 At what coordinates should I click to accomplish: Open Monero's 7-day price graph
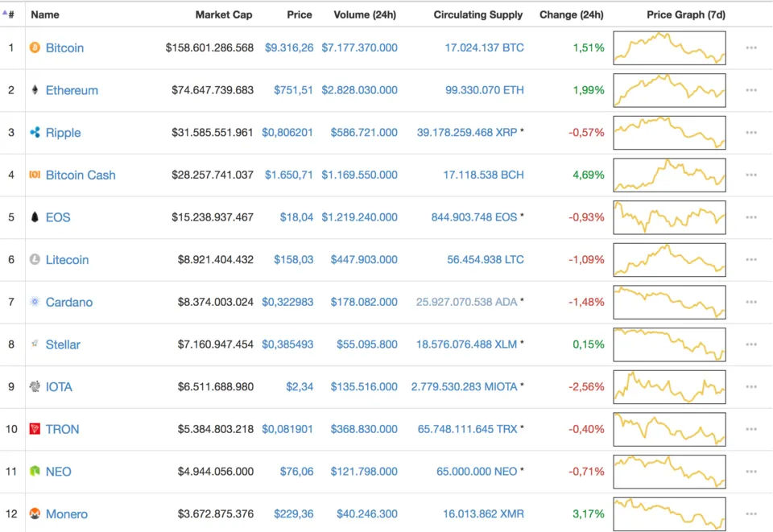[669, 513]
